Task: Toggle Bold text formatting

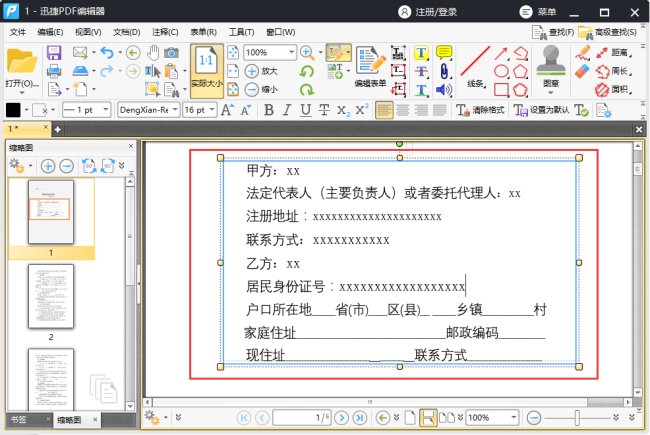Action: point(269,110)
